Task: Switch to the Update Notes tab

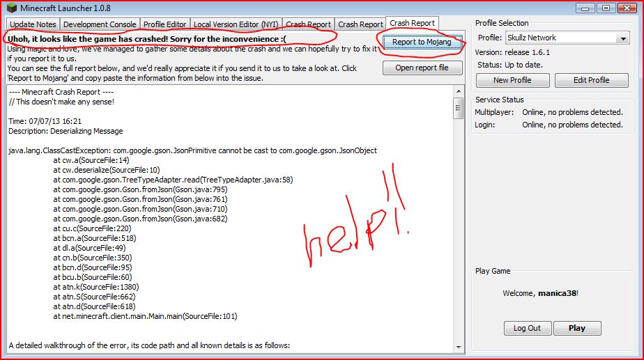Action: tap(33, 24)
